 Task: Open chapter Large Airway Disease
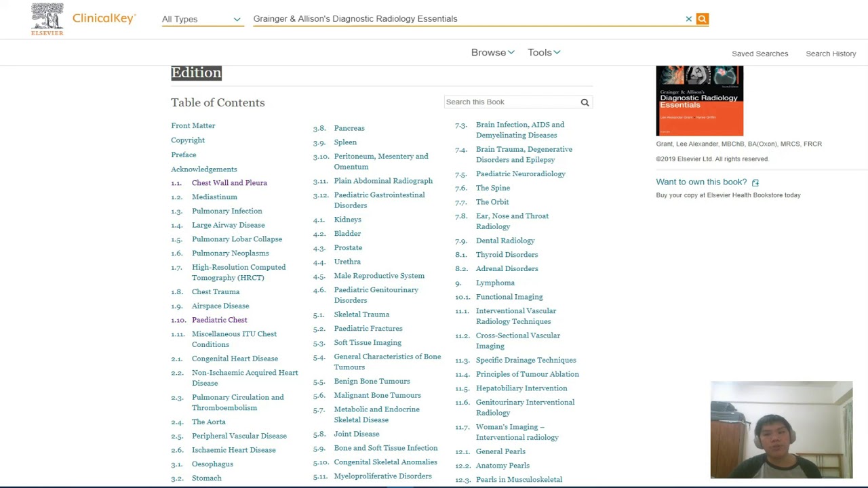[228, 225]
